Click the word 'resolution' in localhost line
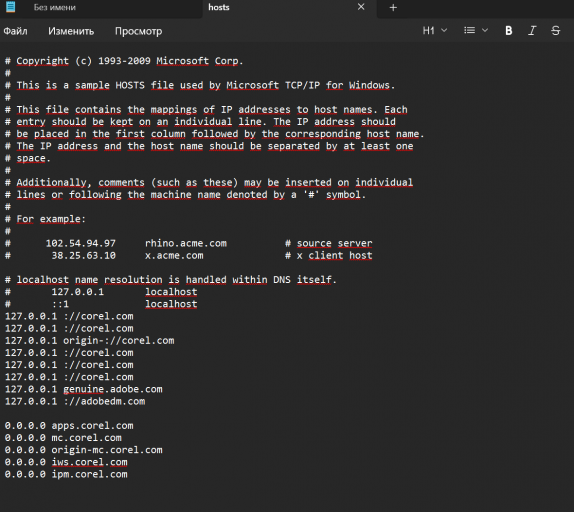This screenshot has width=574, height=512. pos(133,280)
